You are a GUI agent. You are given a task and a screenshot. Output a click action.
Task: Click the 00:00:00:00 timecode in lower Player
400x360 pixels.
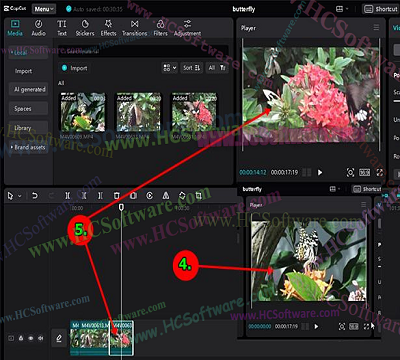coord(260,327)
